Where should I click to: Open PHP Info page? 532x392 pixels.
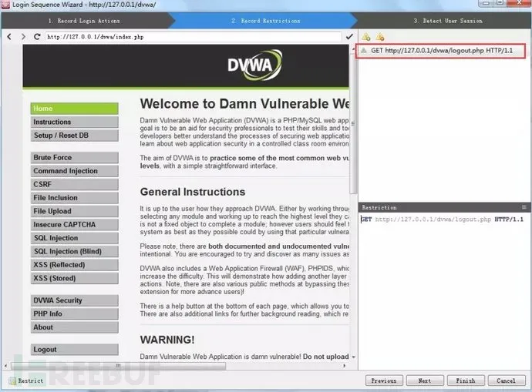tap(74, 314)
